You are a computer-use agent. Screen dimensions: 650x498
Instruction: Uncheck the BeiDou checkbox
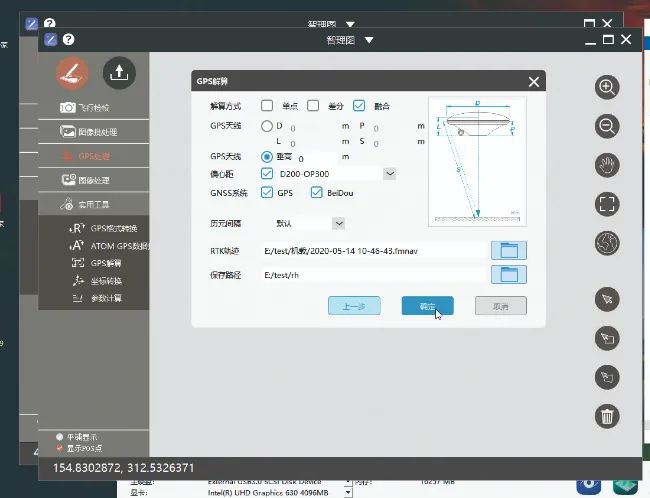[x=316, y=192]
